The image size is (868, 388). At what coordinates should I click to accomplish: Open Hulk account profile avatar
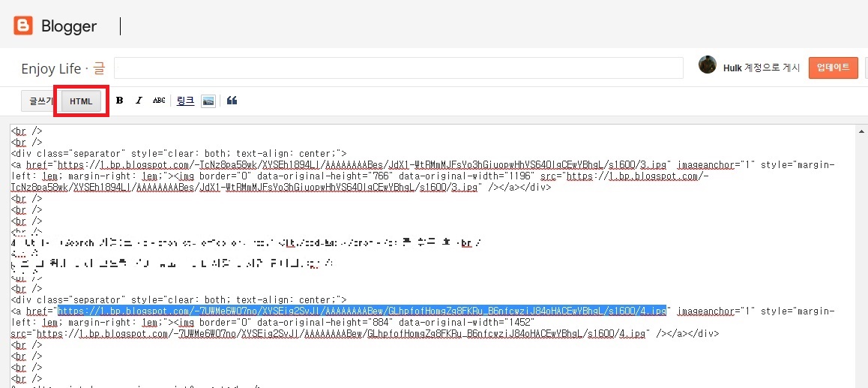coord(708,65)
